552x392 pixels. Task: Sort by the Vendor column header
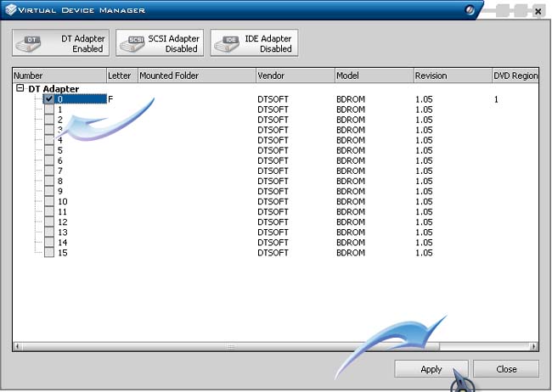(x=295, y=76)
